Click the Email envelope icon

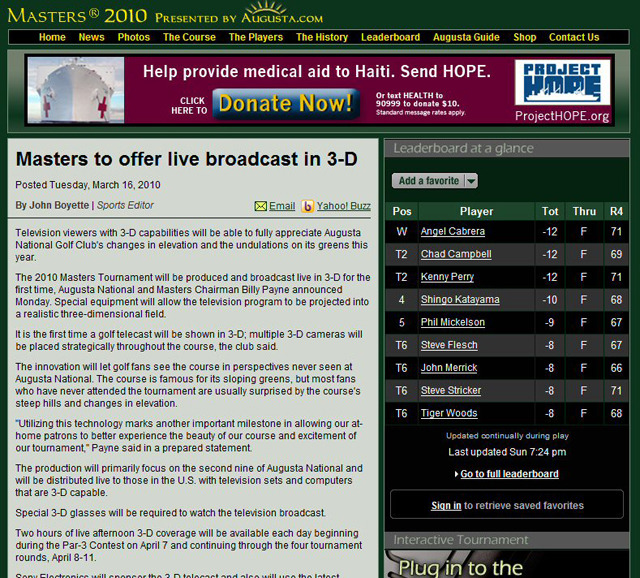(260, 206)
